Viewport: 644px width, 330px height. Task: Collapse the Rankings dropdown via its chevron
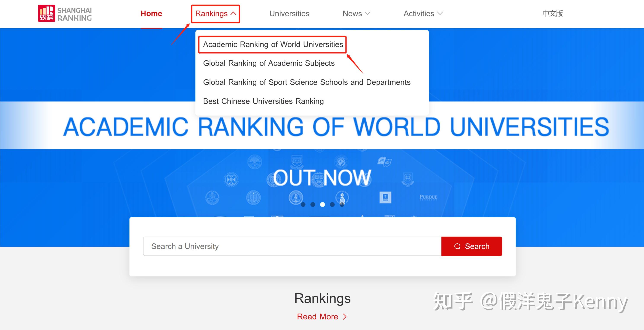[233, 13]
